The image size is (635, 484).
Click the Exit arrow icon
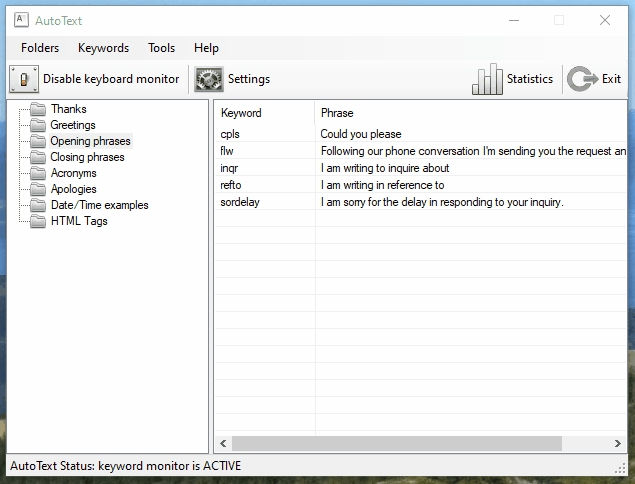(x=582, y=79)
